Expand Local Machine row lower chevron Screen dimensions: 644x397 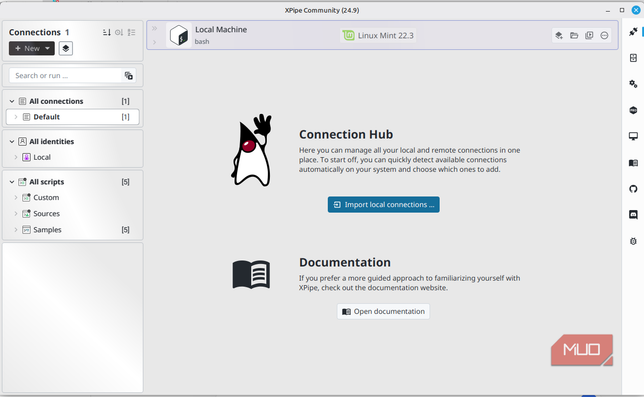click(x=154, y=42)
